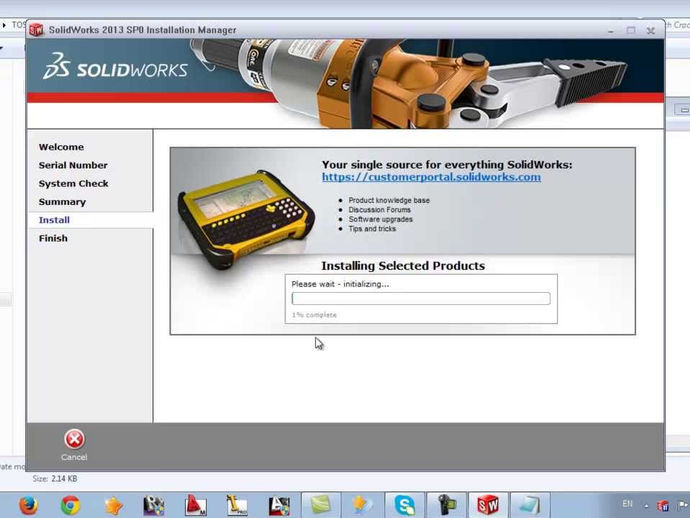This screenshot has width=690, height=518.
Task: Click 'Please wait - initializing...' status text
Action: coord(340,284)
